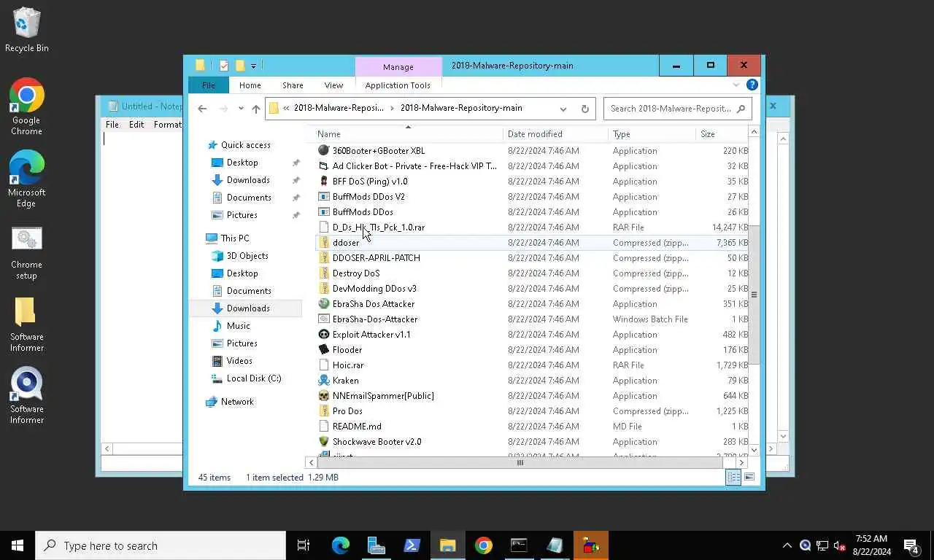This screenshot has height=560, width=934.
Task: Open the View ribbon tab
Action: tap(333, 85)
